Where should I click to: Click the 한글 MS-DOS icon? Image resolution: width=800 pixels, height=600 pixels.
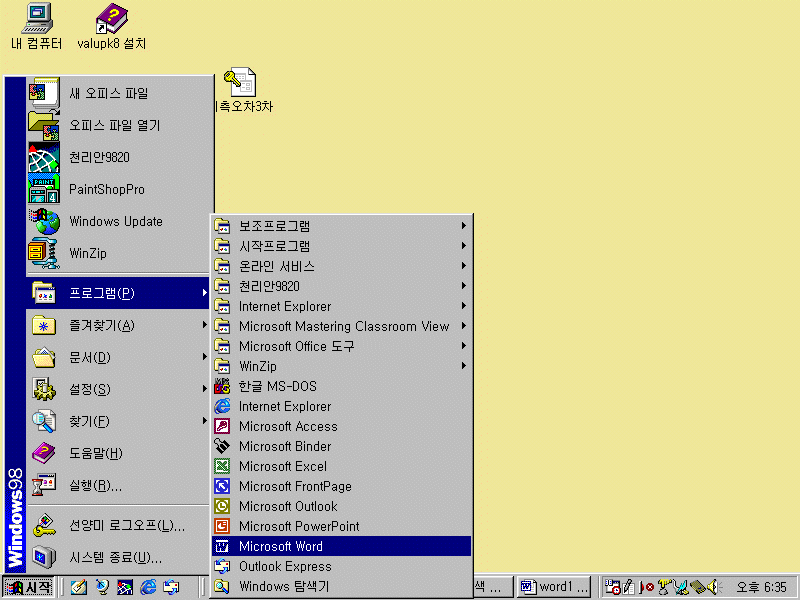[x=222, y=386]
